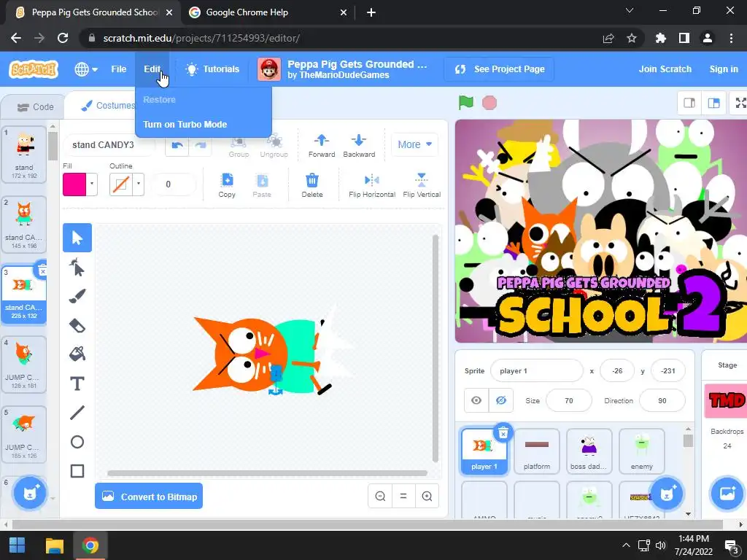Delete the selected shape

click(312, 186)
